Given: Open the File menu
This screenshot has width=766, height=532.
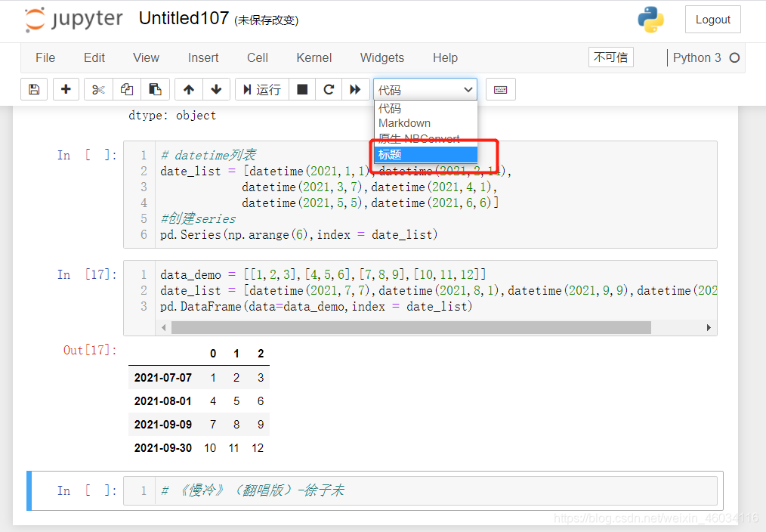Looking at the screenshot, I should pyautogui.click(x=45, y=57).
